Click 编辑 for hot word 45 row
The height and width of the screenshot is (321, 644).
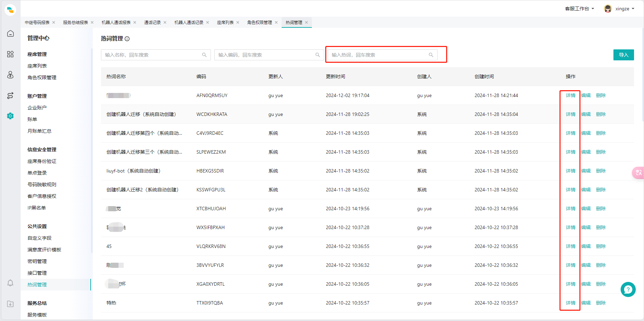pos(586,246)
